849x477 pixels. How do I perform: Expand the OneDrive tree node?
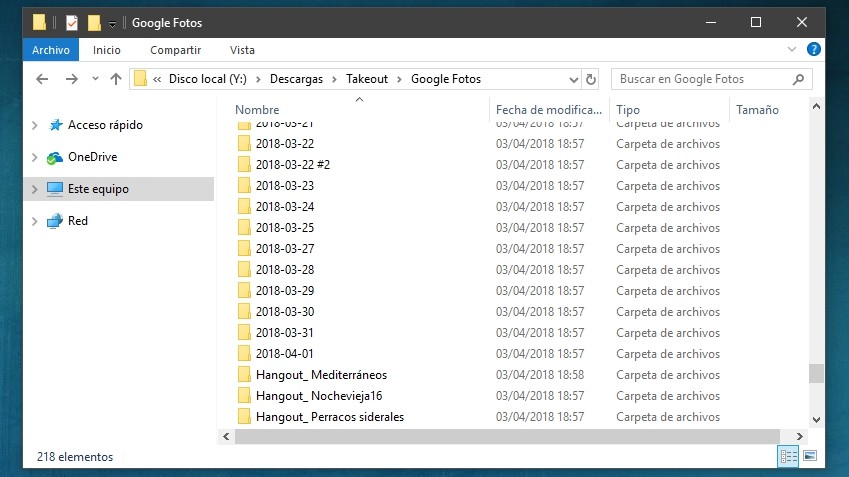35,158
